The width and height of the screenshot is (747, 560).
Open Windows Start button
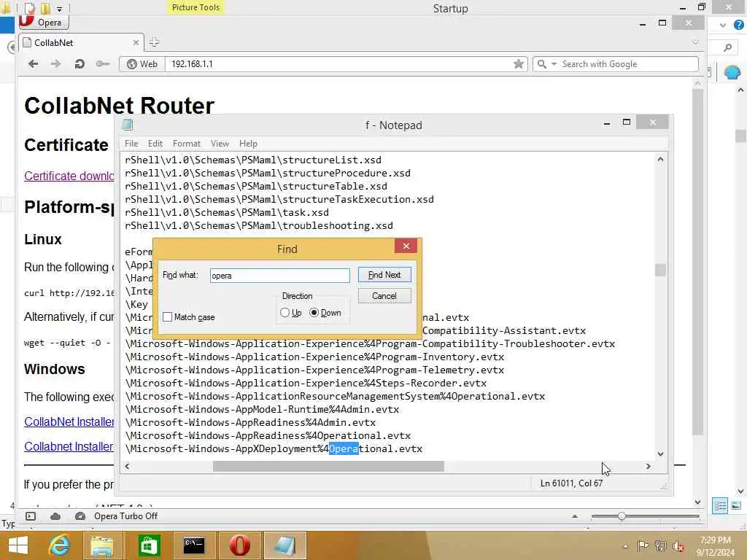[18, 545]
